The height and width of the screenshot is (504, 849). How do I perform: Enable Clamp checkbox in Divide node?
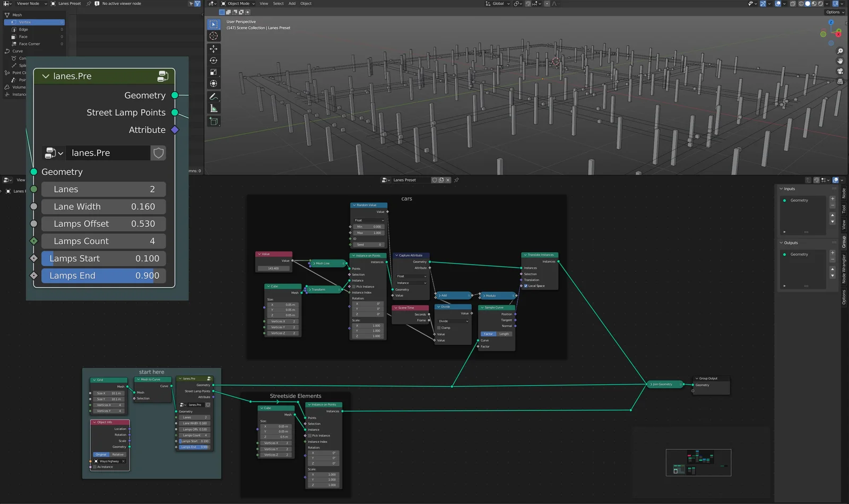point(439,328)
